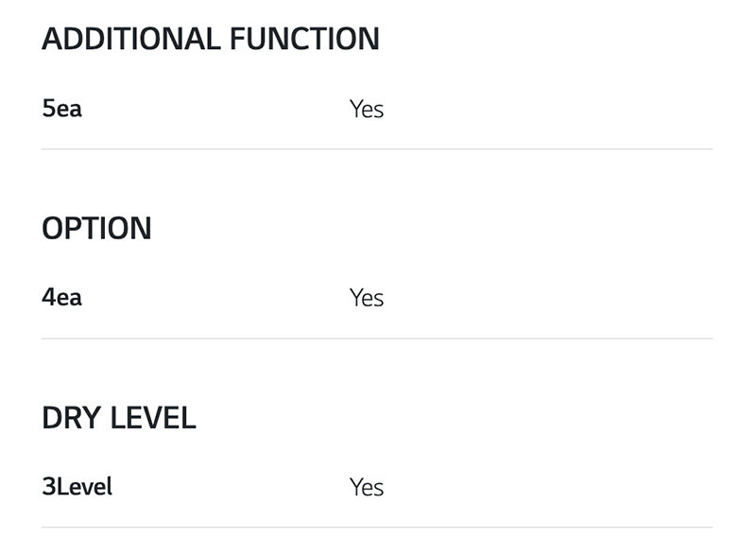Image resolution: width=756 pixels, height=538 pixels.
Task: Click the digit 5 in 5ea
Action: (48, 109)
